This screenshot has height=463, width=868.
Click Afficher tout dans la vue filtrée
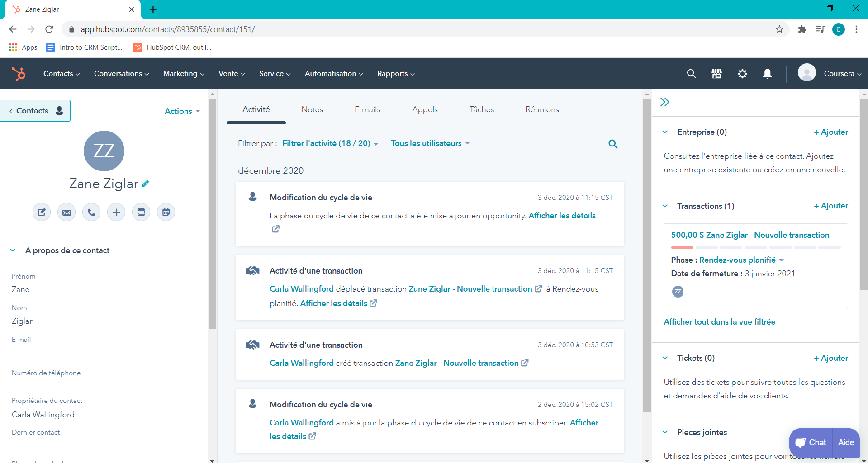(719, 322)
